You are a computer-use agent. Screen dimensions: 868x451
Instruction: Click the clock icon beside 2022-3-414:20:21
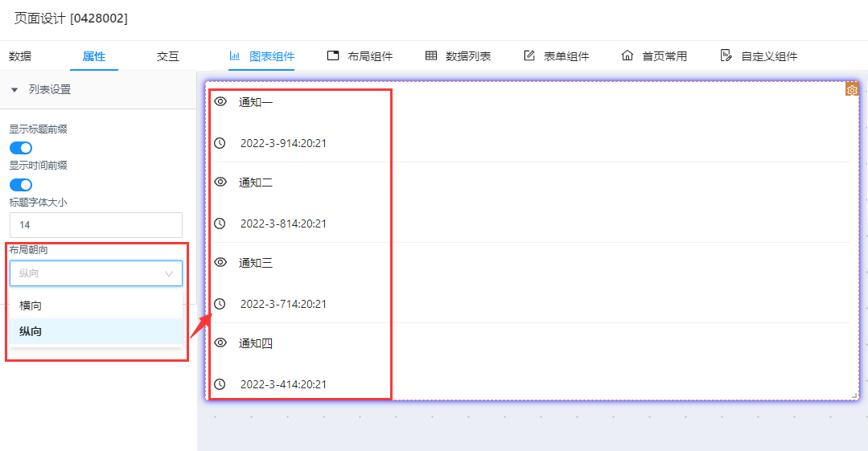220,384
